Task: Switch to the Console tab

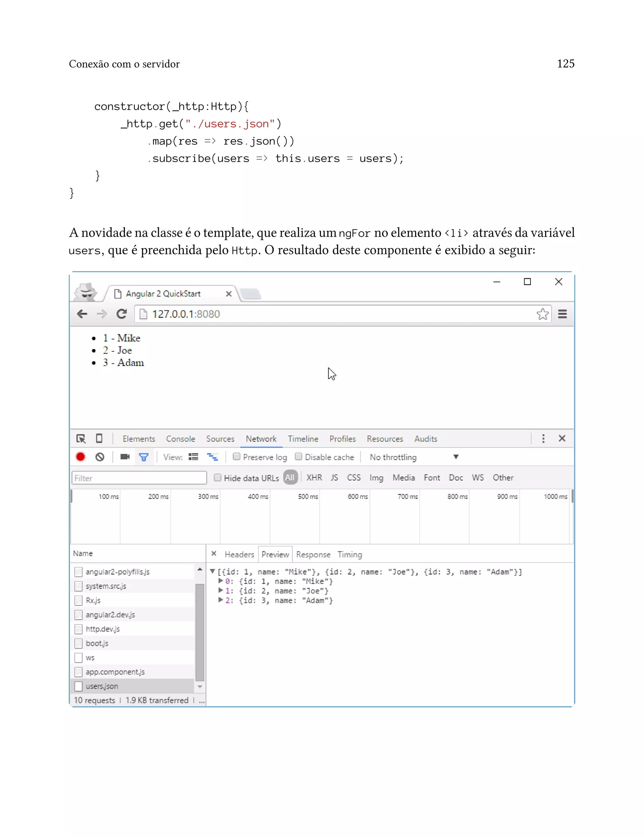Action: (180, 439)
